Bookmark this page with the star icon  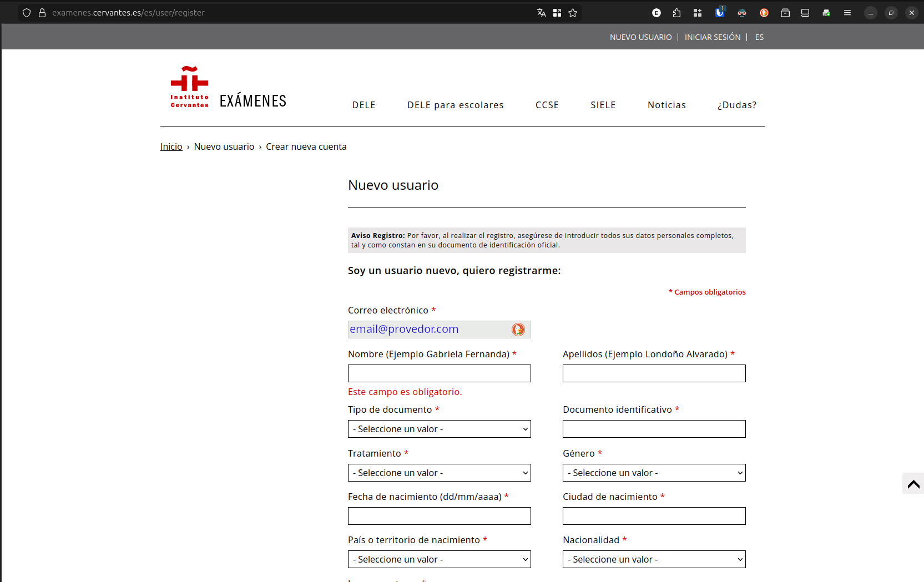tap(573, 13)
